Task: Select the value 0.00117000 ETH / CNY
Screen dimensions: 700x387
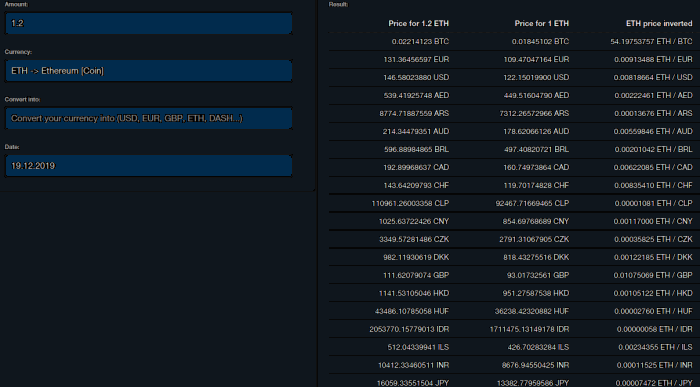Action: click(x=653, y=221)
